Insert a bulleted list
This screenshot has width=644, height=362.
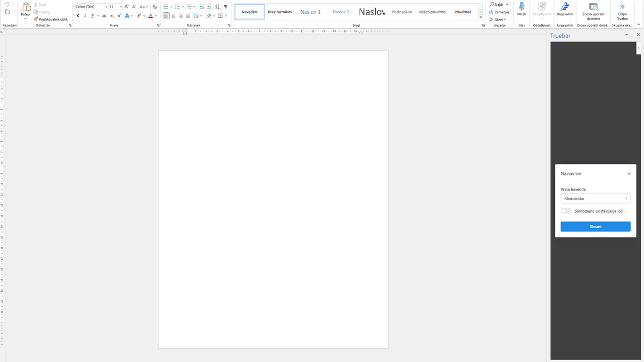coord(166,7)
